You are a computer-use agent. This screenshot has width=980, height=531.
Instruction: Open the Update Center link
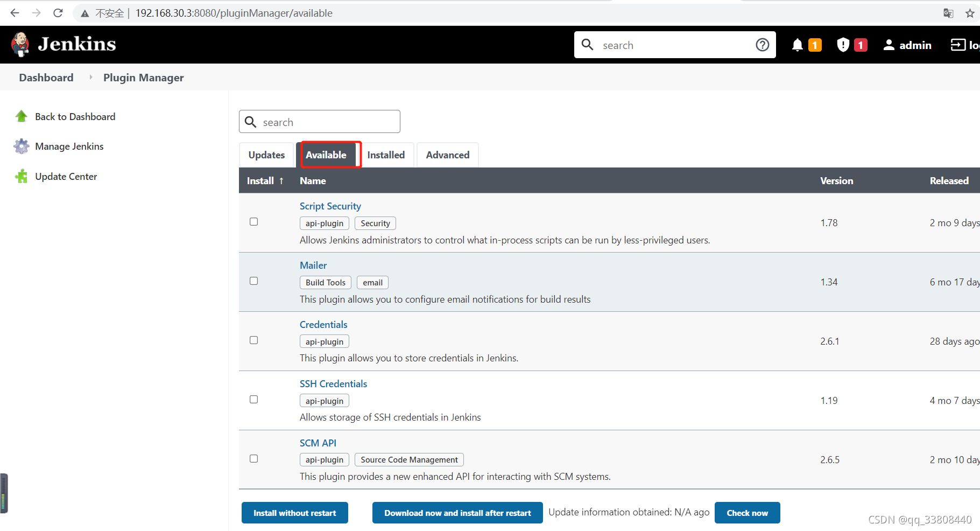66,177
